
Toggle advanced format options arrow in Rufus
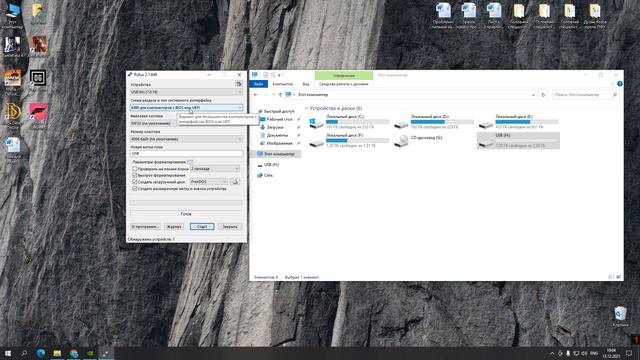click(190, 162)
